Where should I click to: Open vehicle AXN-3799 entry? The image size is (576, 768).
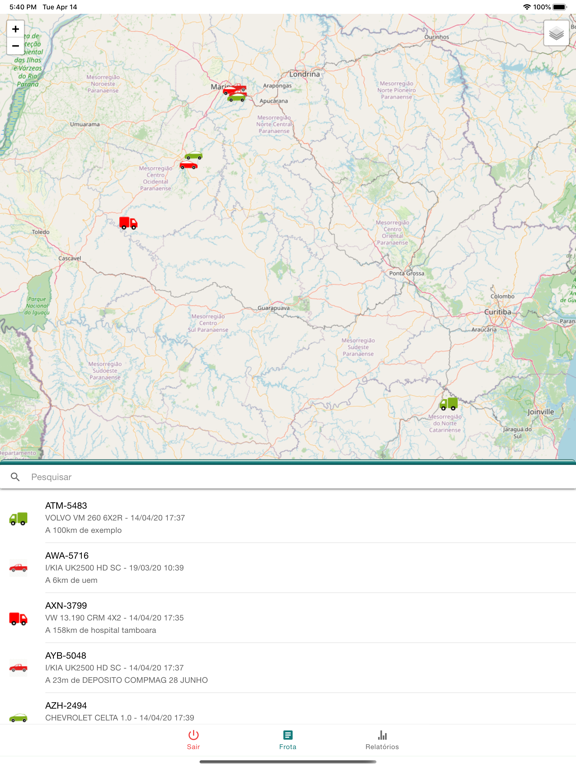point(288,618)
